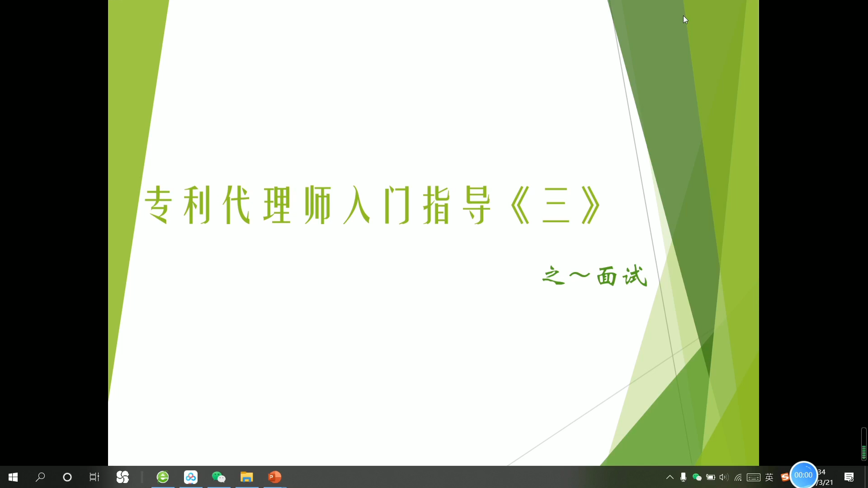This screenshot has height=488, width=868.
Task: Toggle the 英 input language indicator
Action: (x=769, y=477)
